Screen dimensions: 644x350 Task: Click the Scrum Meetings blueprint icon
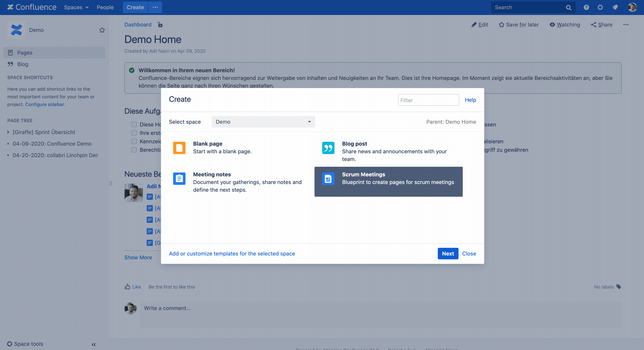pyautogui.click(x=328, y=178)
